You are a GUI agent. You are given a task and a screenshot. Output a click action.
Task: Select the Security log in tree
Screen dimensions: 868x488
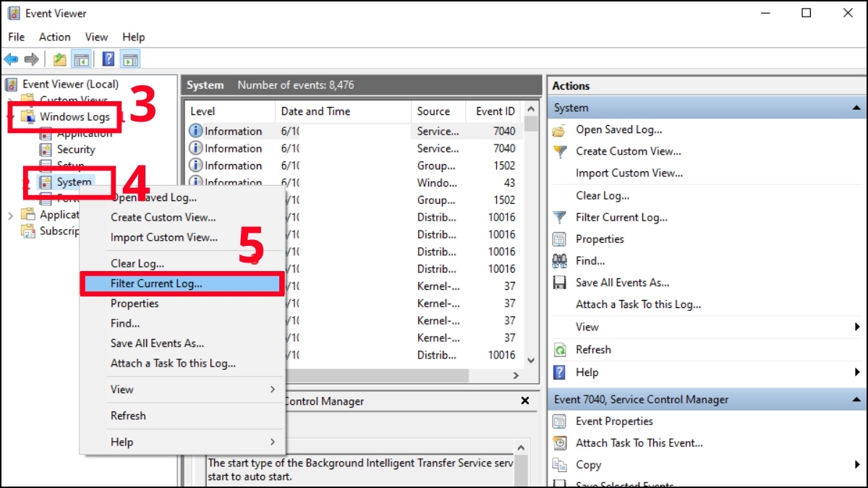76,150
